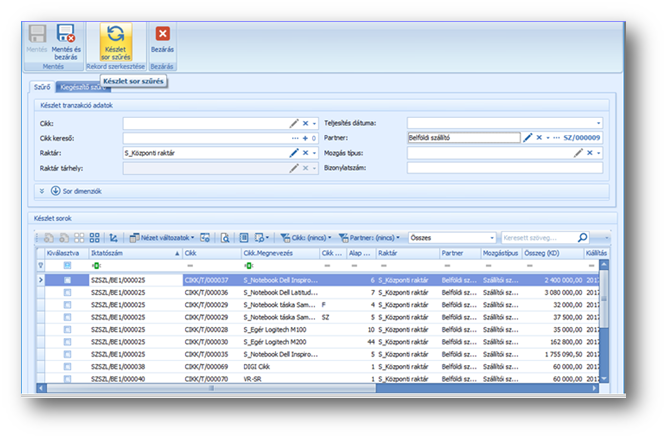Click the pencil icon next to Partner field
Screen dimensions: 668x440
pos(527,137)
